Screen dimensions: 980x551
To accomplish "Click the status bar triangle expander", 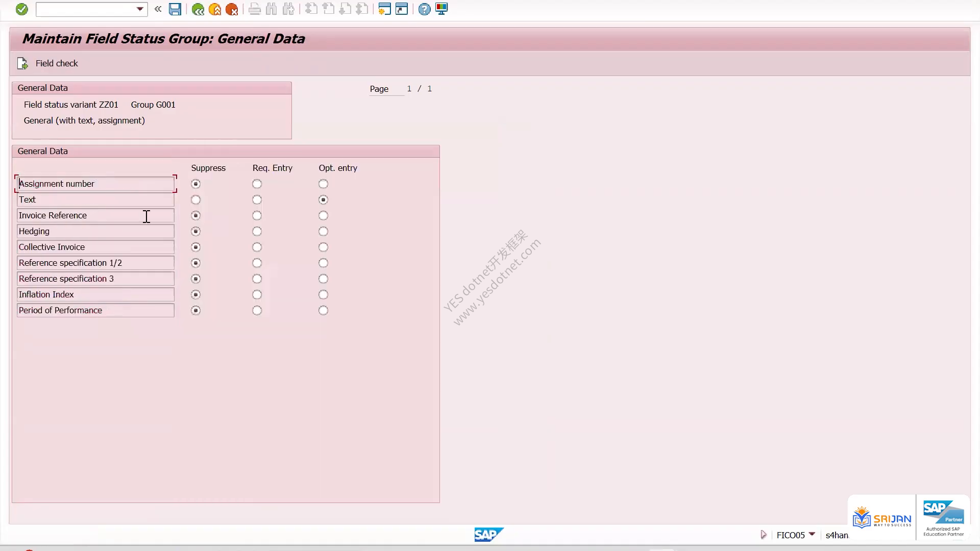I will (x=764, y=535).
